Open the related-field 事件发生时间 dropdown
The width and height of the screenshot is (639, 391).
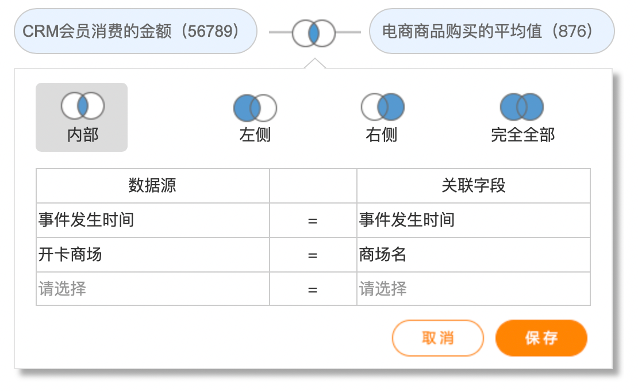474,220
